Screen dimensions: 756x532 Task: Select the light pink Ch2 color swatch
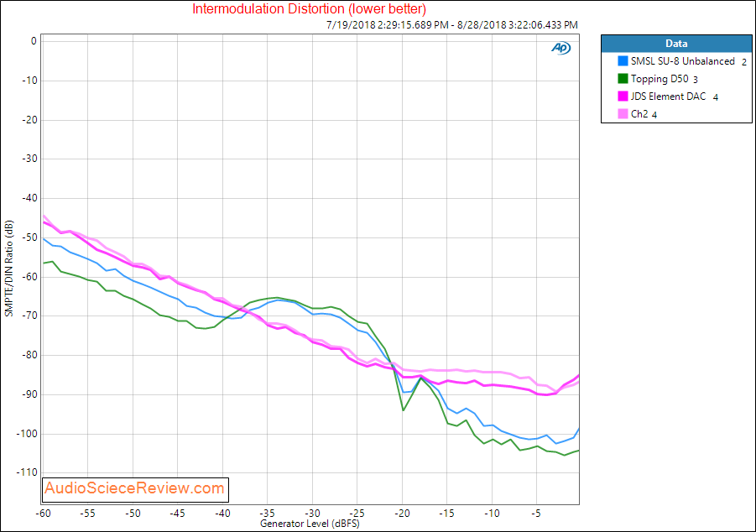[x=623, y=114]
